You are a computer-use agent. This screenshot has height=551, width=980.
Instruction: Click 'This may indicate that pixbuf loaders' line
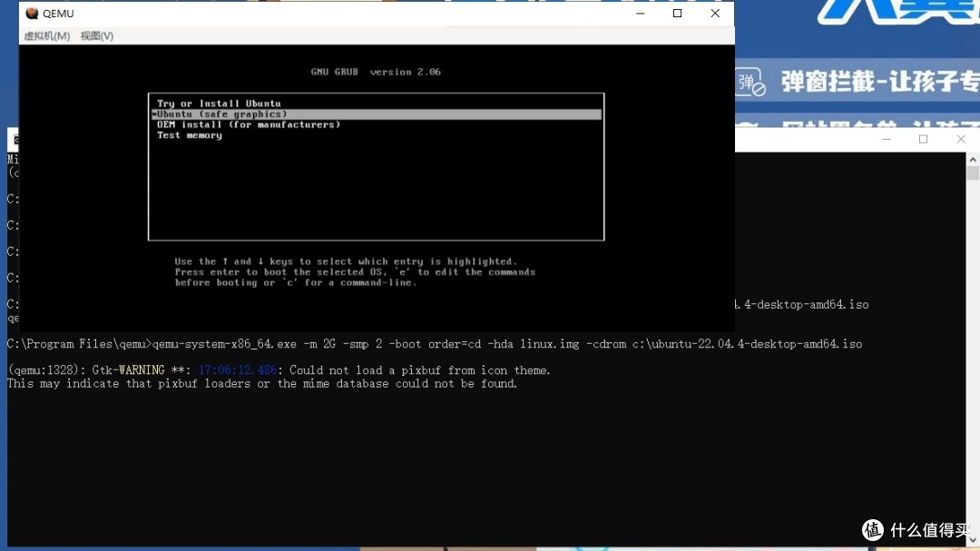pos(262,383)
